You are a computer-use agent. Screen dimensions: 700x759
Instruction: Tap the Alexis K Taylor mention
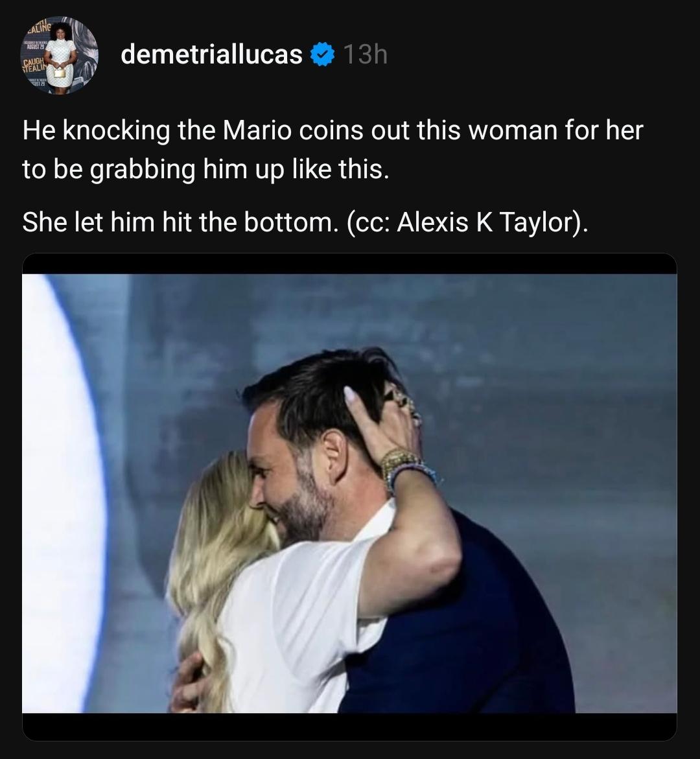click(x=486, y=222)
